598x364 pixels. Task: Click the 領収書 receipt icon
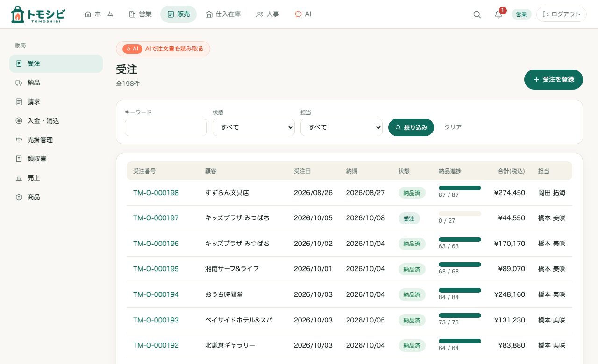(19, 159)
